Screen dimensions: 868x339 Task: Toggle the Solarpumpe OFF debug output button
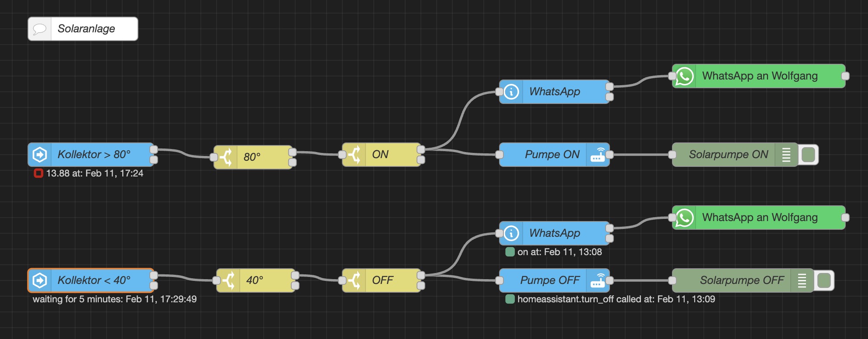(x=824, y=280)
